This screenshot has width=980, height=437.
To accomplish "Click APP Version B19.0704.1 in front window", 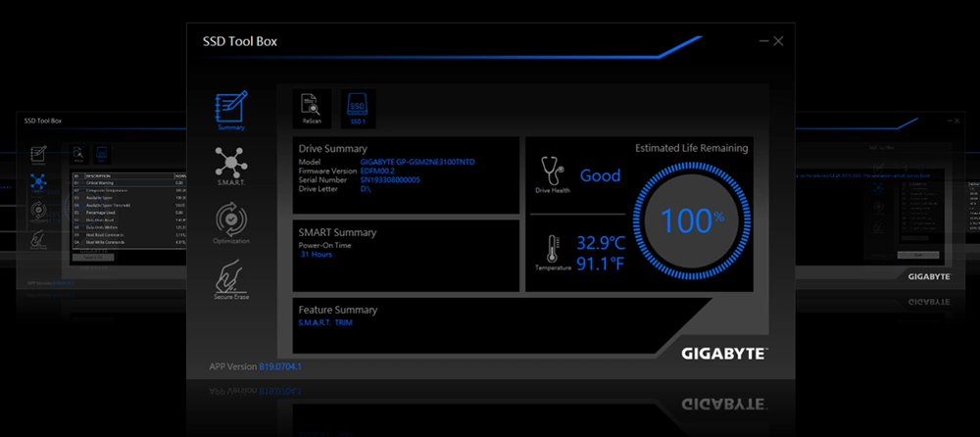I will click(x=255, y=366).
